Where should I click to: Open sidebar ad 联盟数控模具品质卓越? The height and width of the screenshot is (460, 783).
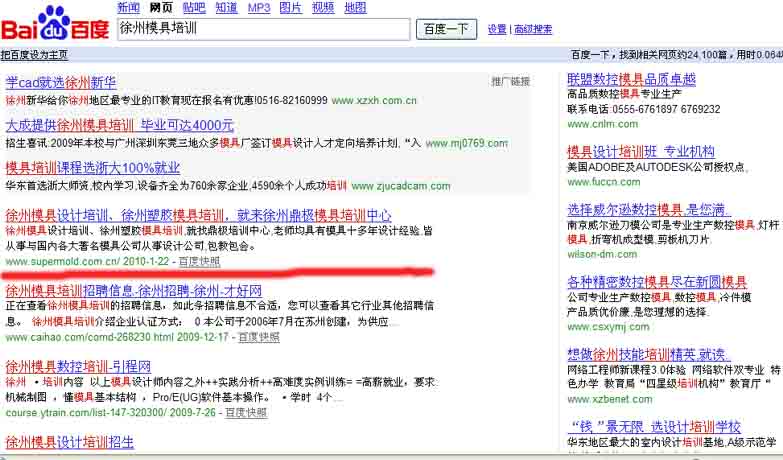632,79
